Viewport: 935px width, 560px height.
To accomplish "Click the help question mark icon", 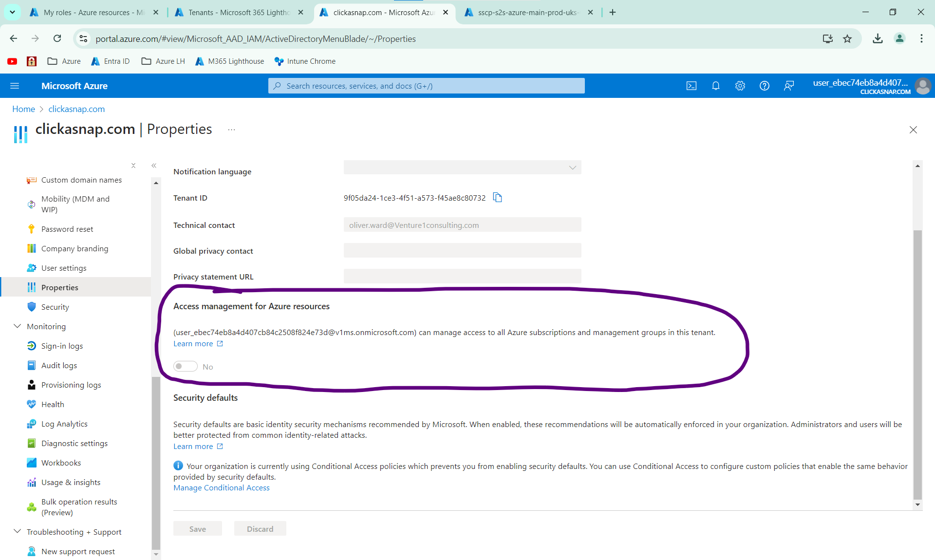I will [764, 86].
